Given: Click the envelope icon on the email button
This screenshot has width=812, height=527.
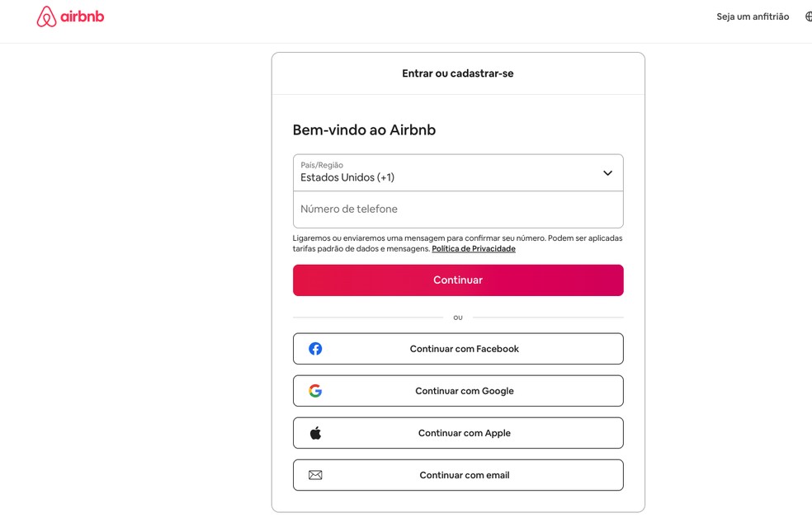Looking at the screenshot, I should pos(314,474).
